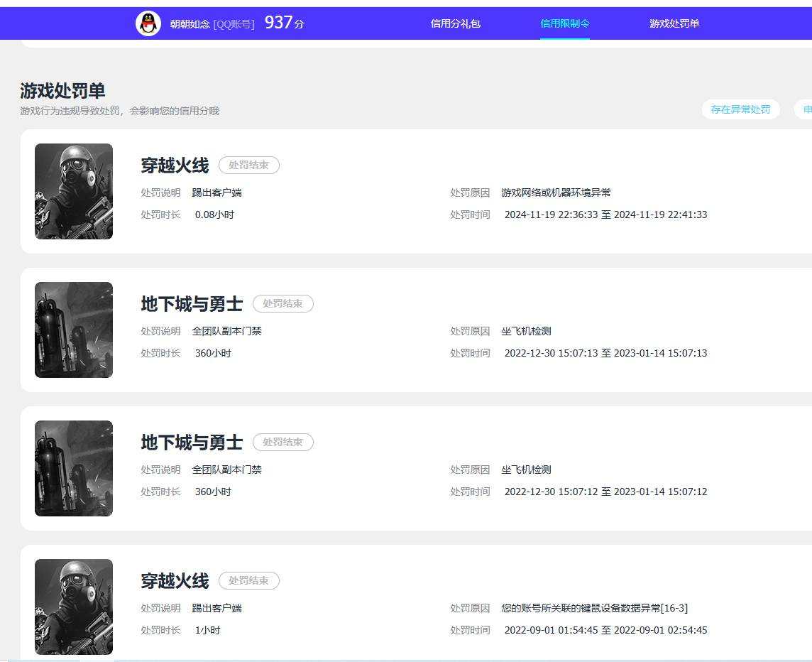812x662 pixels.
Task: Click the 穿越火线 title with 0.08小时 penalty
Action: [x=175, y=165]
